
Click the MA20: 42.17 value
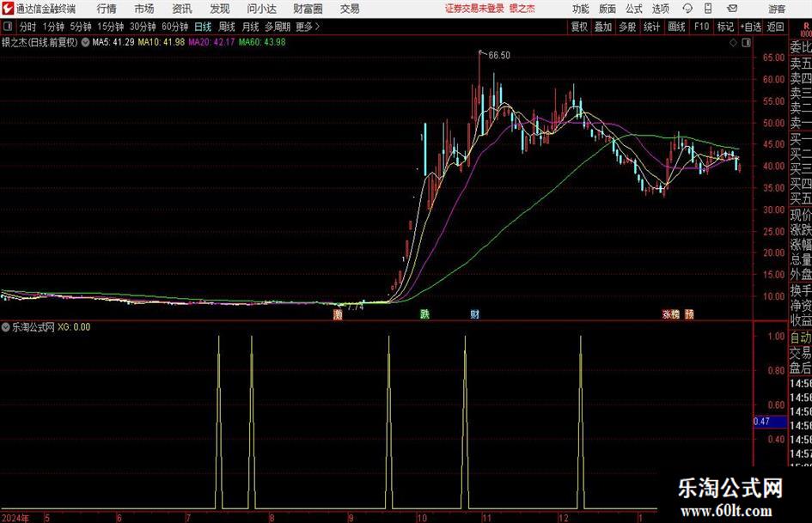click(211, 42)
